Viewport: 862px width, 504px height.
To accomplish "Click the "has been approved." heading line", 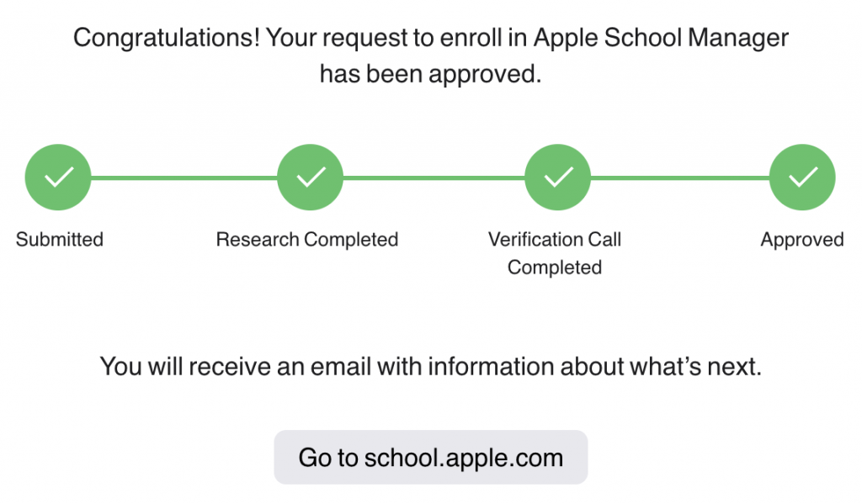I will (430, 74).
